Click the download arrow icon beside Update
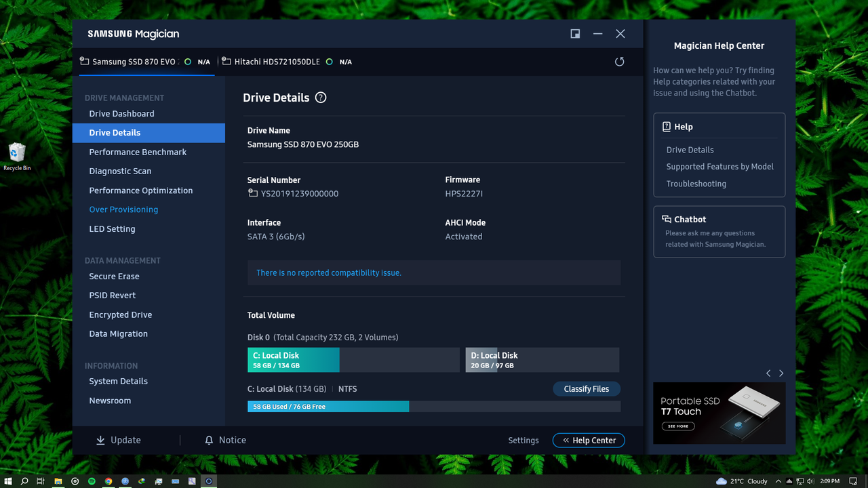 [x=100, y=440]
